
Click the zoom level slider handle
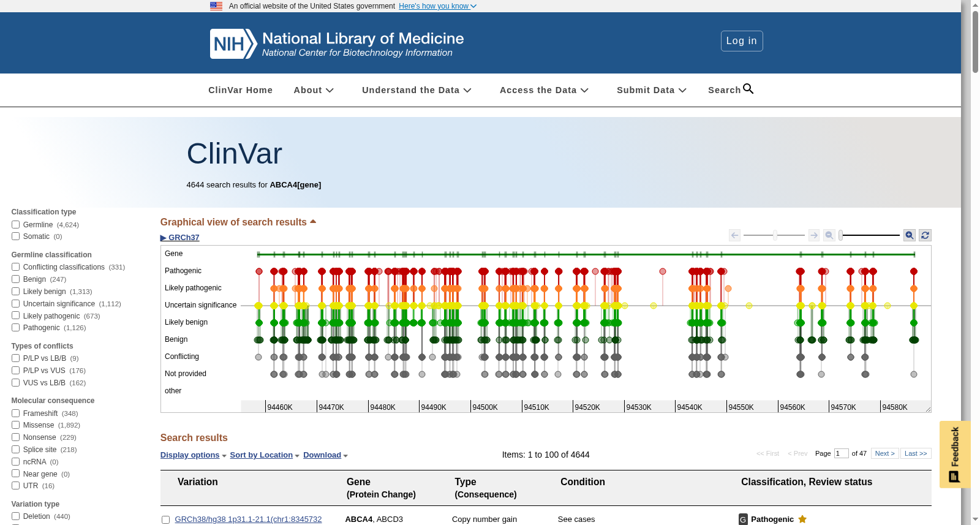click(841, 235)
